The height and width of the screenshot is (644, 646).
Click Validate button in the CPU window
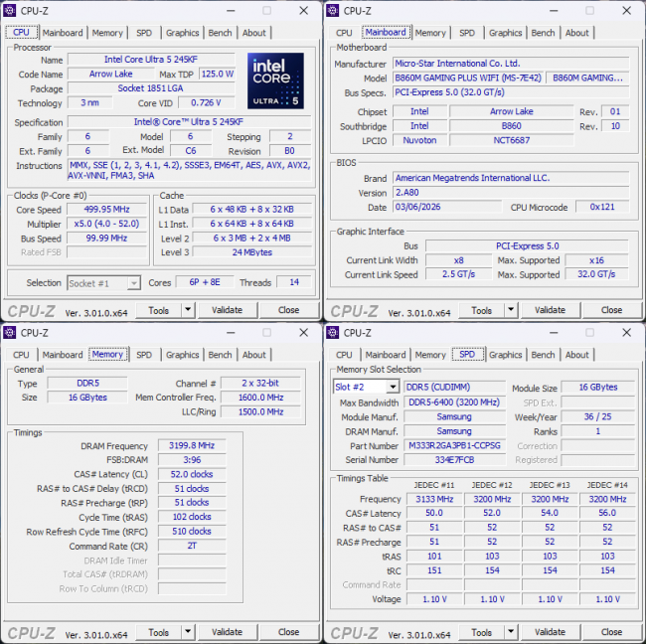(227, 310)
